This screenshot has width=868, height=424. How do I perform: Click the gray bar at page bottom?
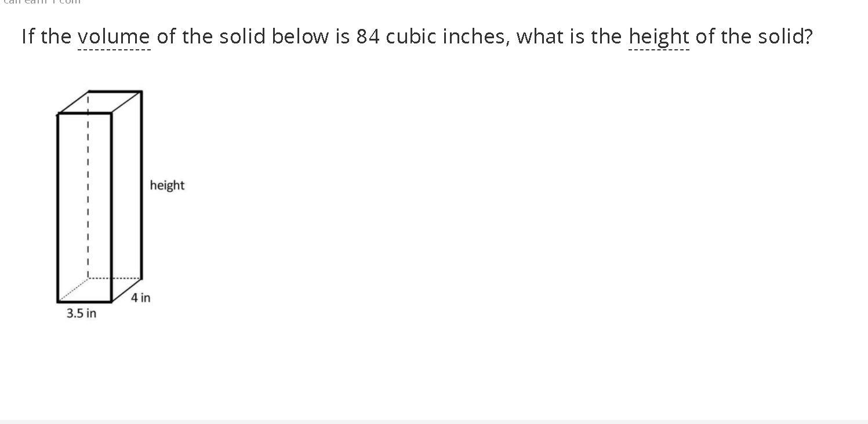[434, 422]
